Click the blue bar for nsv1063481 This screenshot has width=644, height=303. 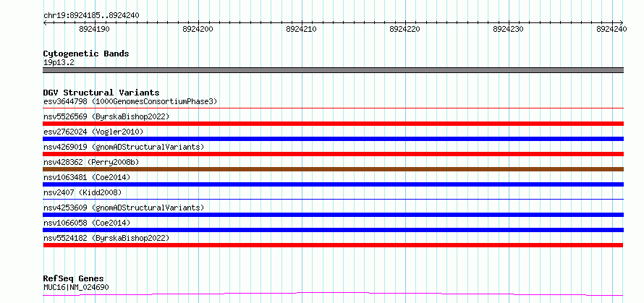point(333,184)
